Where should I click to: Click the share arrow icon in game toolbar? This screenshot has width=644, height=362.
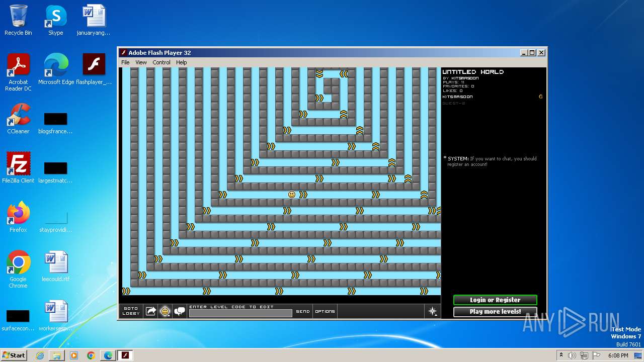[151, 311]
